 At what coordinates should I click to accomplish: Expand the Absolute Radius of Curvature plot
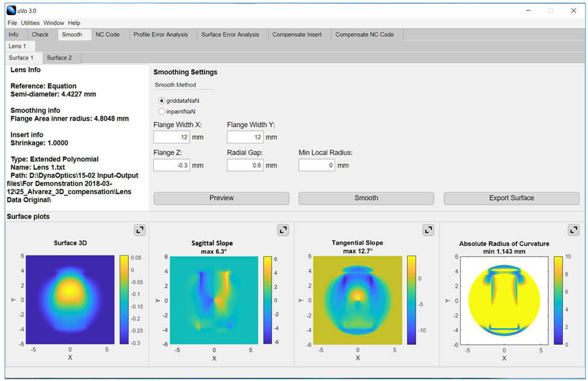point(574,230)
